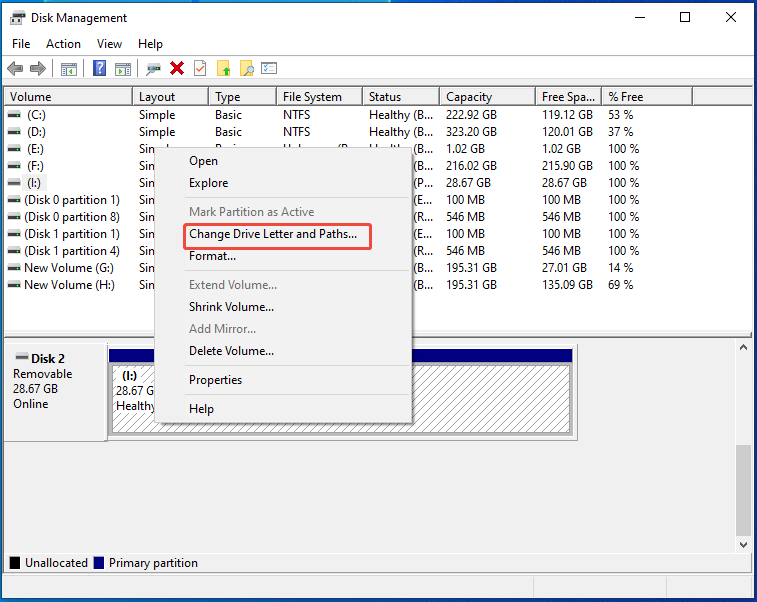The width and height of the screenshot is (757, 602).
Task: Click the yellow folder with green arrow icon
Action: coord(223,68)
